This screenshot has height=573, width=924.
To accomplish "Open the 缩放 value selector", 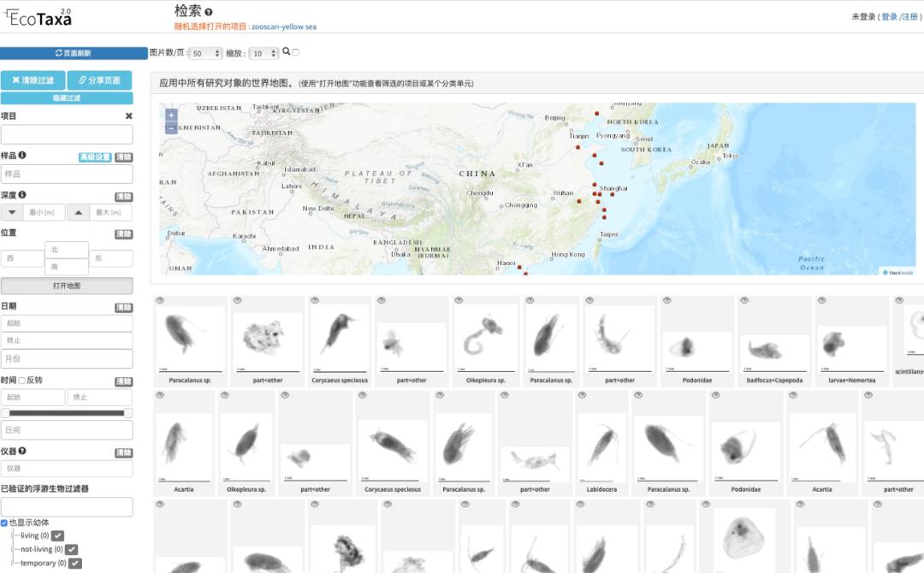I will coord(264,51).
